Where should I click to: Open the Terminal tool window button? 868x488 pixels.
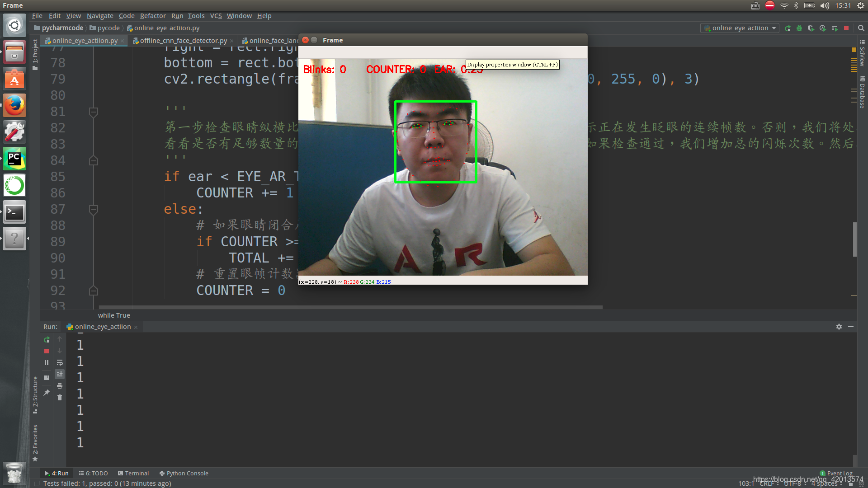pyautogui.click(x=133, y=473)
